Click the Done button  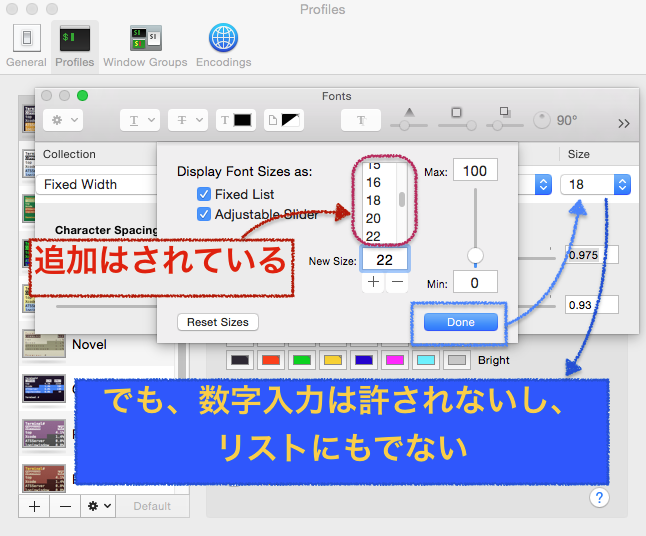[x=461, y=322]
